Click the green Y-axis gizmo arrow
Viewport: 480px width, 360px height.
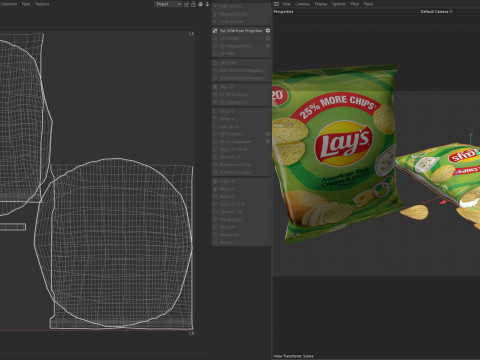pos(471,135)
